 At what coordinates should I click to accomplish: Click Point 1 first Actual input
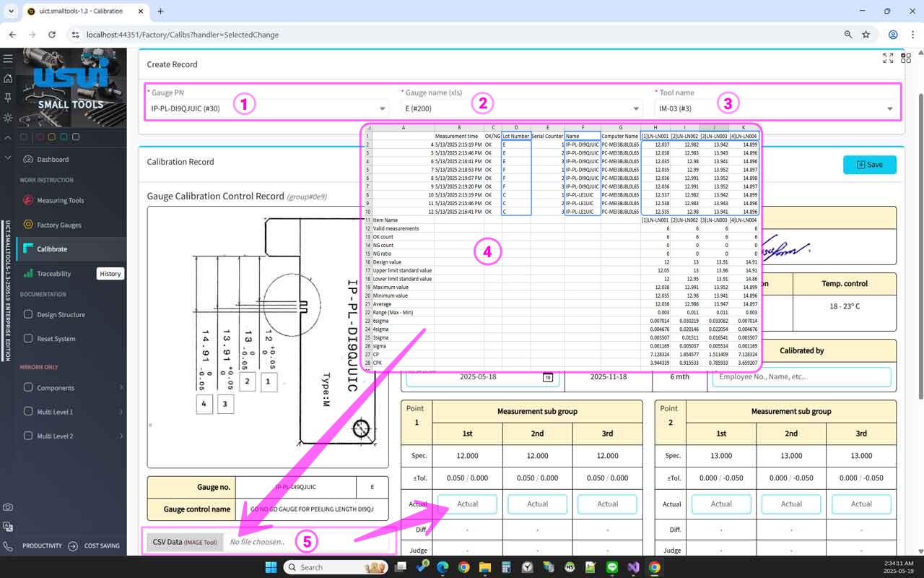467,504
